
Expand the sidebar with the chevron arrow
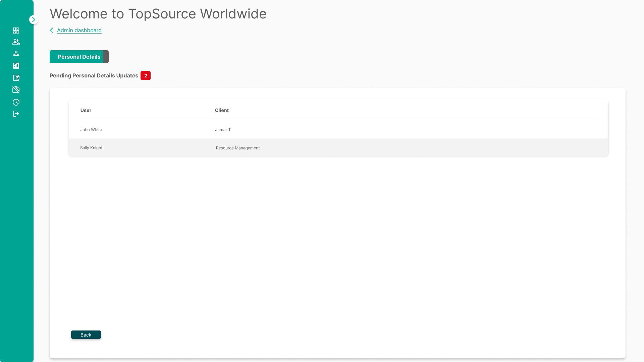pyautogui.click(x=33, y=20)
